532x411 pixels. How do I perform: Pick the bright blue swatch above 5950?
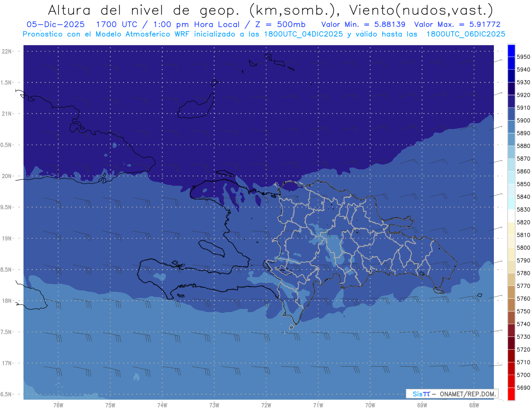point(511,51)
